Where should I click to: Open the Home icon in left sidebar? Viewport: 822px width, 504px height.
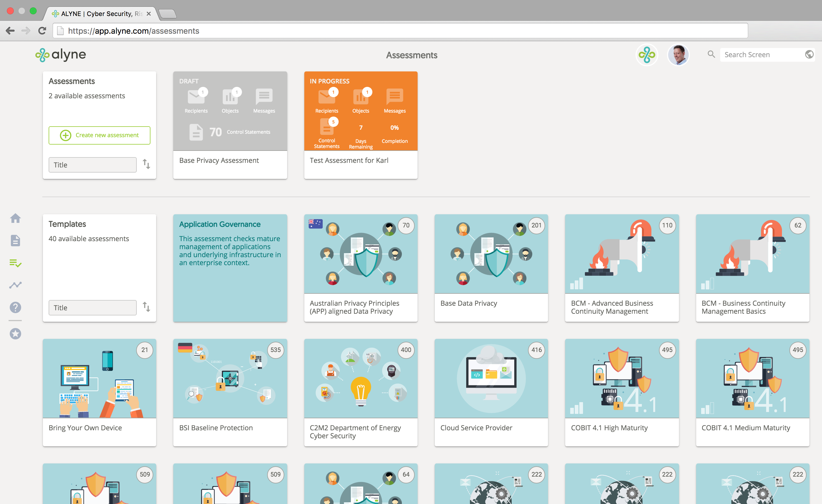pyautogui.click(x=15, y=218)
